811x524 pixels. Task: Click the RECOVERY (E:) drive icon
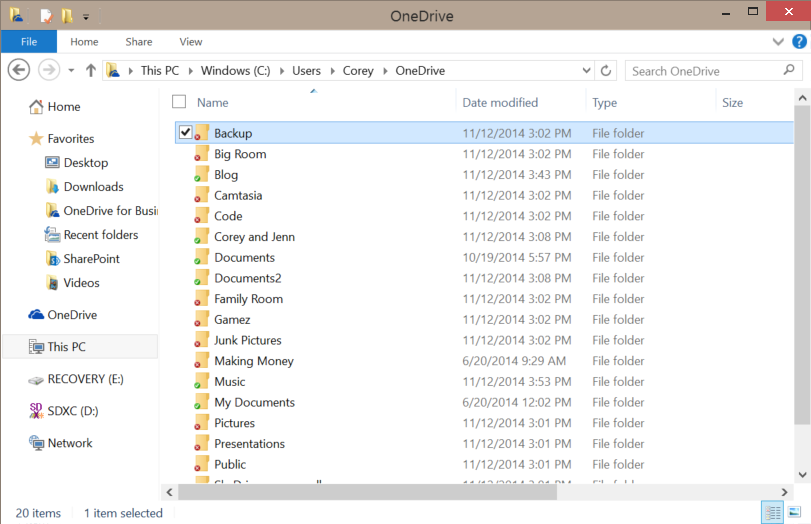point(36,380)
